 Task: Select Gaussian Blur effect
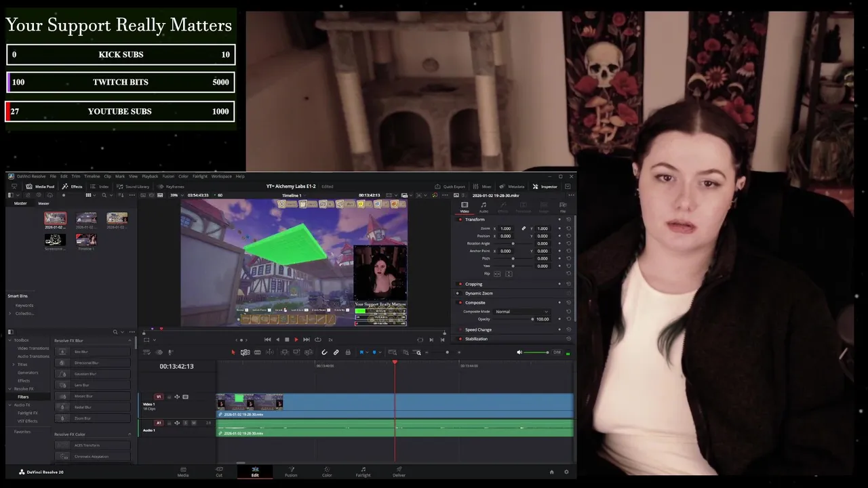click(93, 373)
